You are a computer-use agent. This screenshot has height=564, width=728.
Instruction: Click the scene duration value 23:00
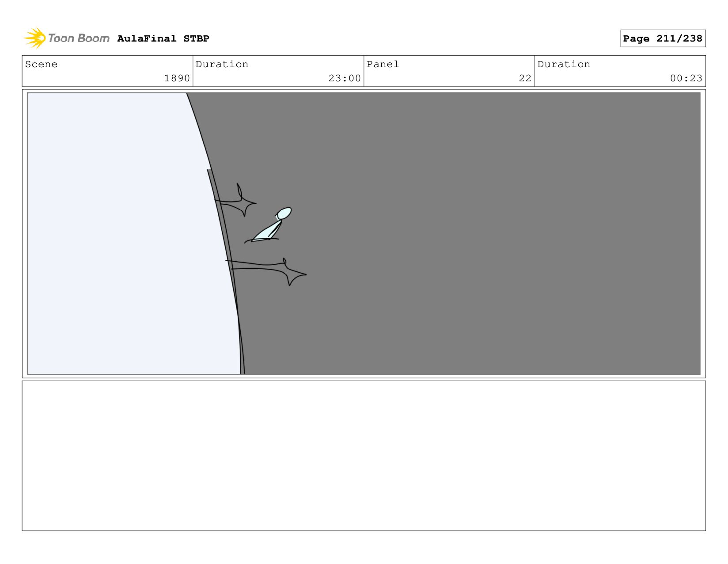[x=345, y=78]
